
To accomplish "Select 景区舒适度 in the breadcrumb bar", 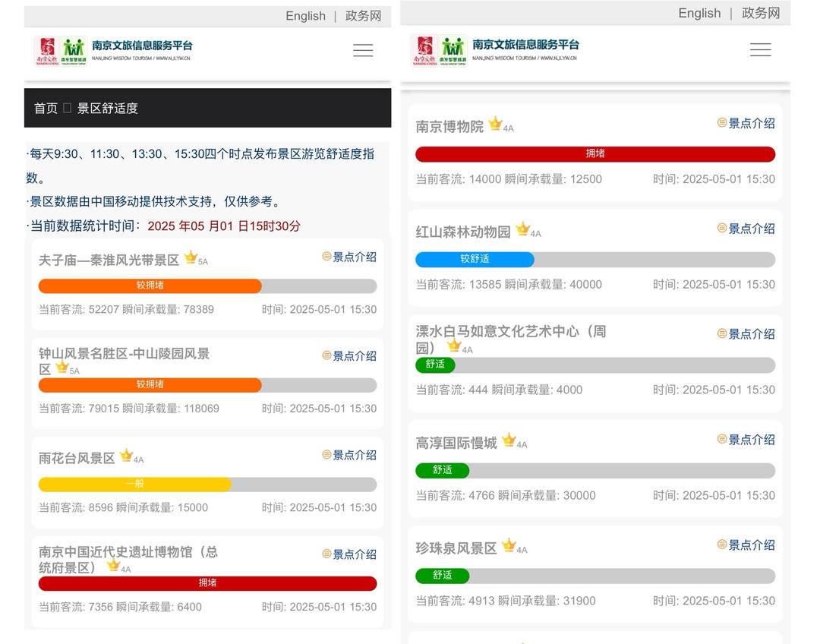I will 108,108.
